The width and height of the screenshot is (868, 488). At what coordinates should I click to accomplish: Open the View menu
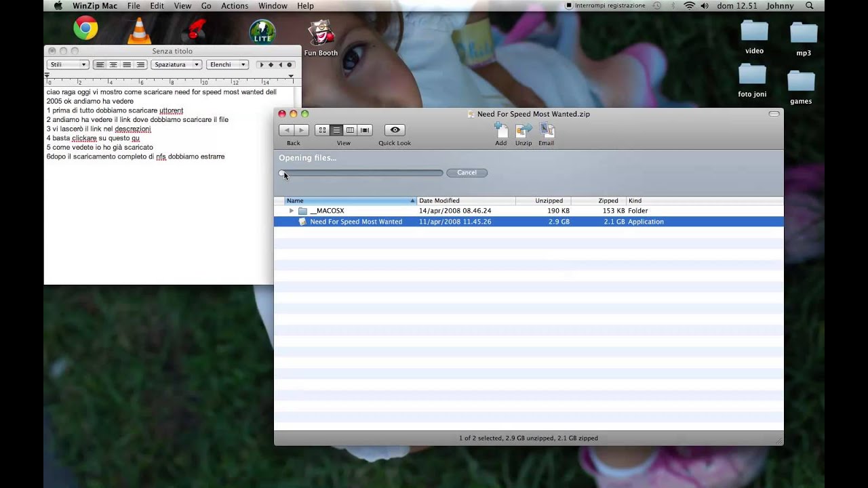click(x=182, y=5)
